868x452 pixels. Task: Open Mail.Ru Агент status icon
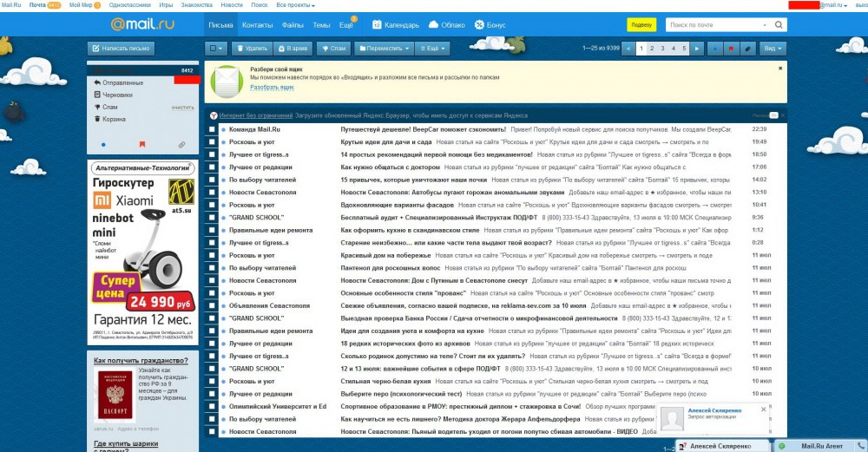782,446
